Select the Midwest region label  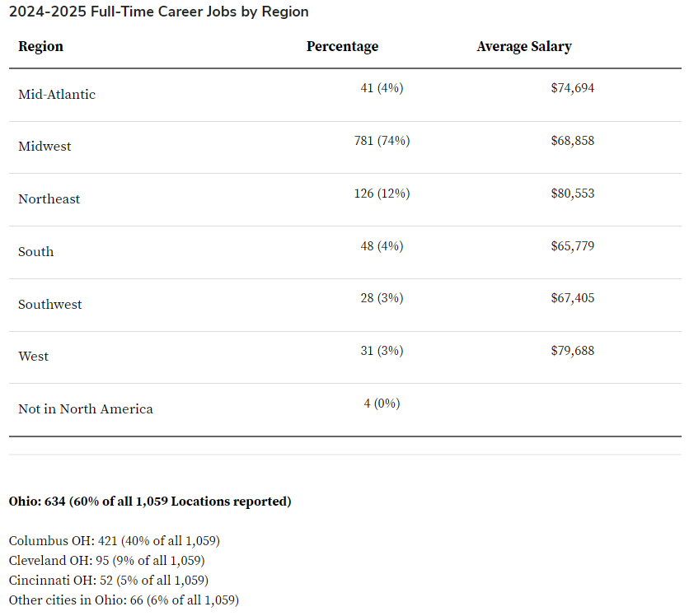coord(45,147)
